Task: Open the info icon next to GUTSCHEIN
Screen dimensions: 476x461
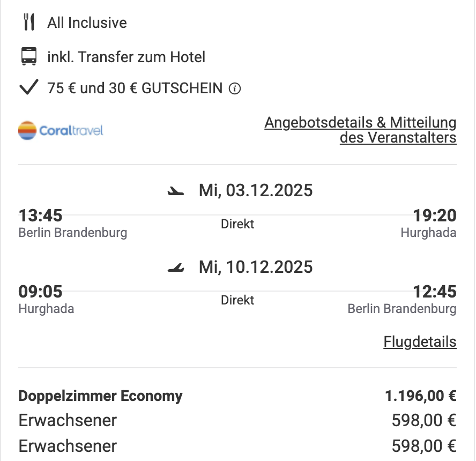Action: click(x=234, y=88)
